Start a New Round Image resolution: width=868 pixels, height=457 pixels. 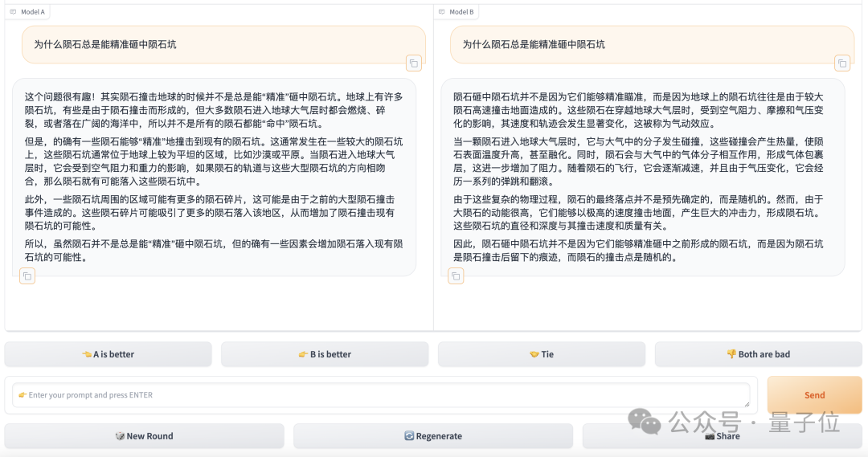[x=144, y=436]
